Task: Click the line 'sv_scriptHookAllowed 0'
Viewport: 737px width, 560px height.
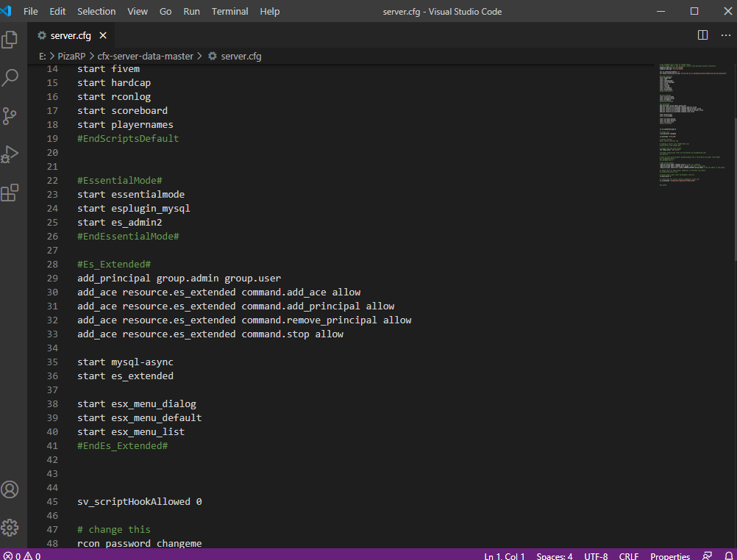Action: tap(140, 502)
